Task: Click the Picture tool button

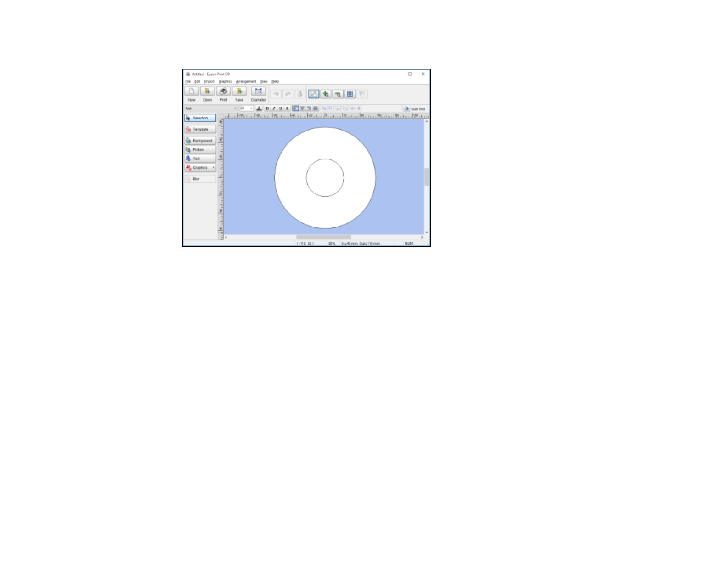Action: 200,150
